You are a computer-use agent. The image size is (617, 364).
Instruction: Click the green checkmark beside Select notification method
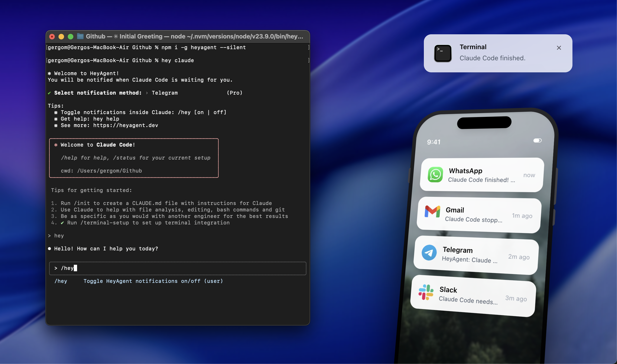click(x=49, y=93)
